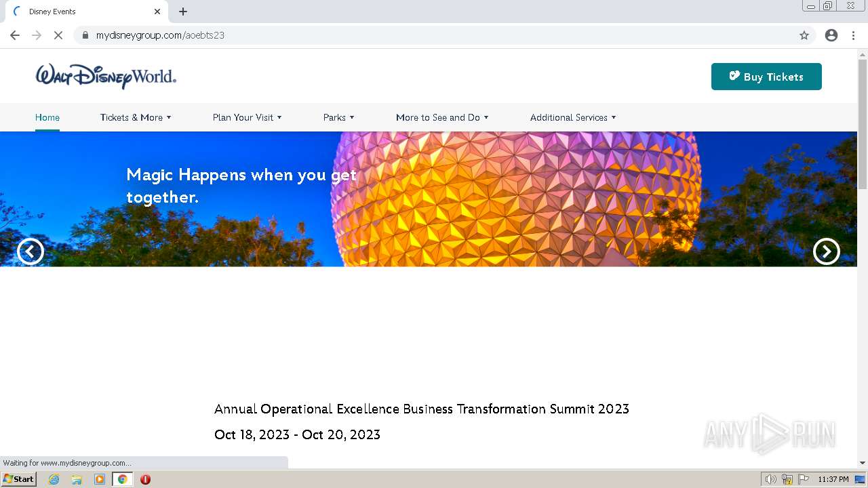
Task: Bookmark this page with the star icon
Action: coord(804,35)
